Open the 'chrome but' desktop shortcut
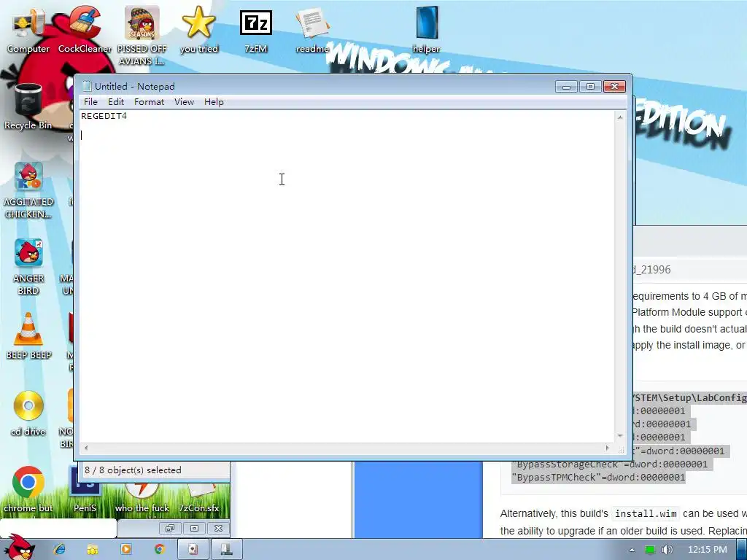Image resolution: width=747 pixels, height=560 pixels. [28, 489]
